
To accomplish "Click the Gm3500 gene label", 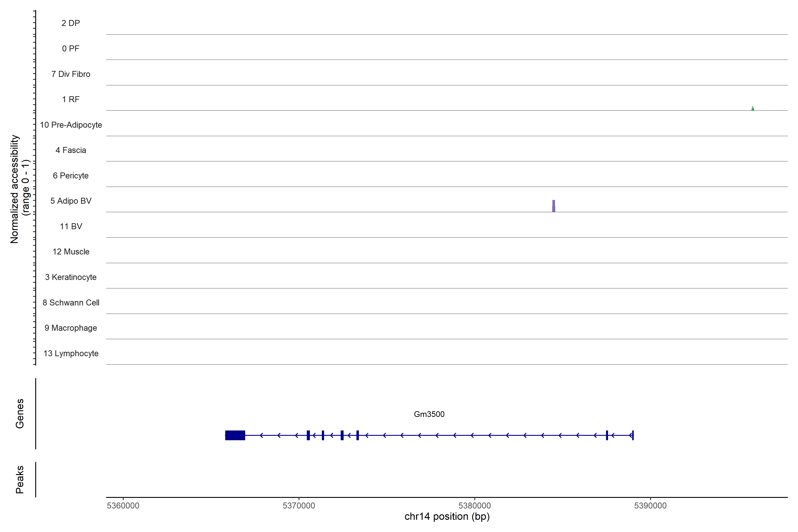I will click(x=429, y=414).
